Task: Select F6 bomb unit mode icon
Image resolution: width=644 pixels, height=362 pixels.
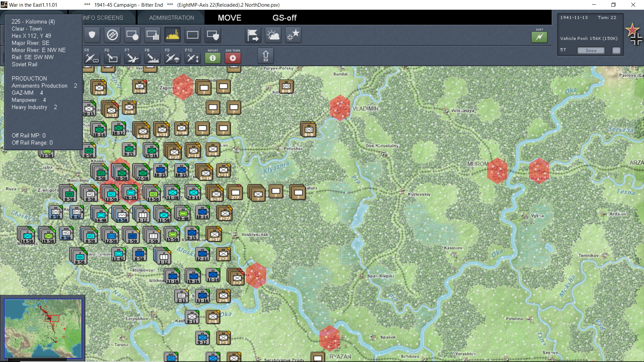Action: pos(112,58)
